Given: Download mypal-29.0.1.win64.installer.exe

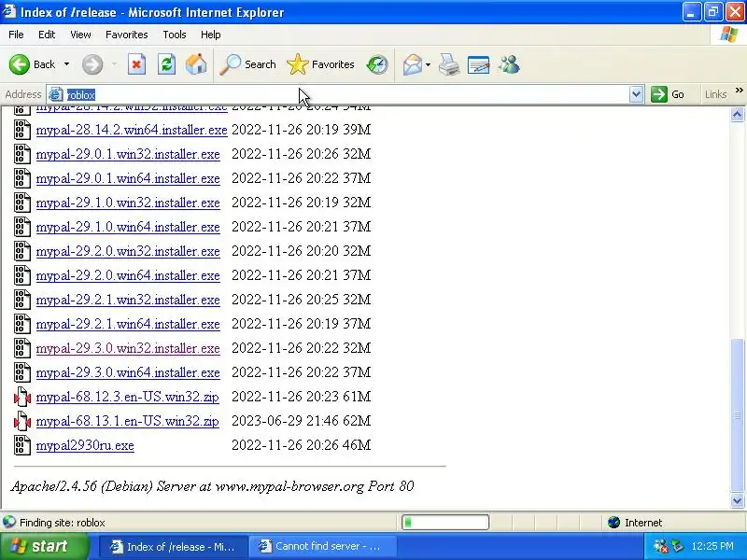Looking at the screenshot, I should click(x=128, y=178).
